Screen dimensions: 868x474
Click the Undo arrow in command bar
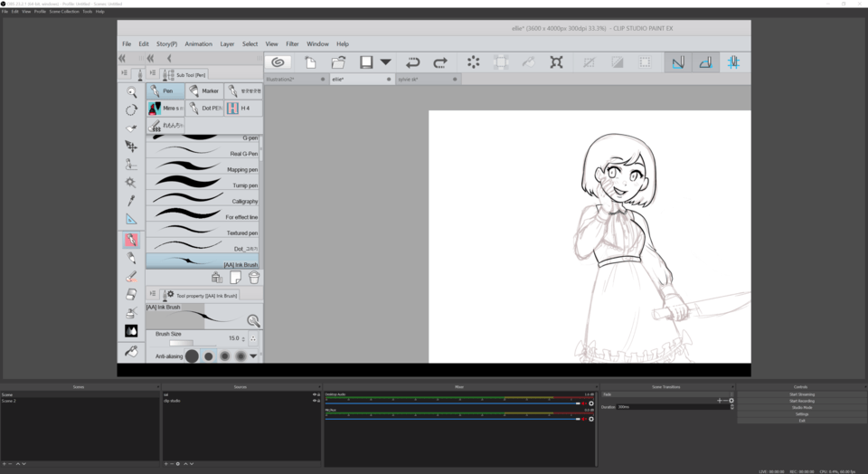click(412, 62)
